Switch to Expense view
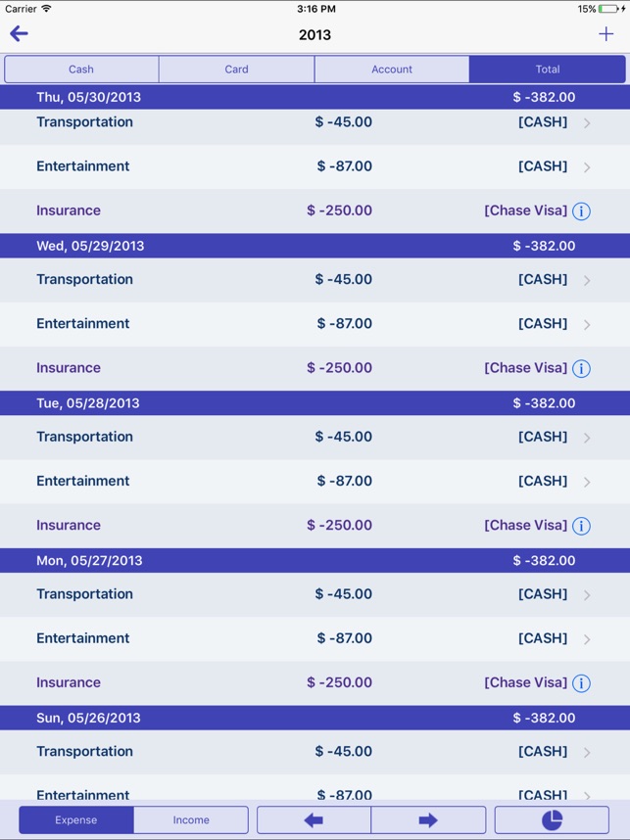This screenshot has height=840, width=630. point(76,819)
